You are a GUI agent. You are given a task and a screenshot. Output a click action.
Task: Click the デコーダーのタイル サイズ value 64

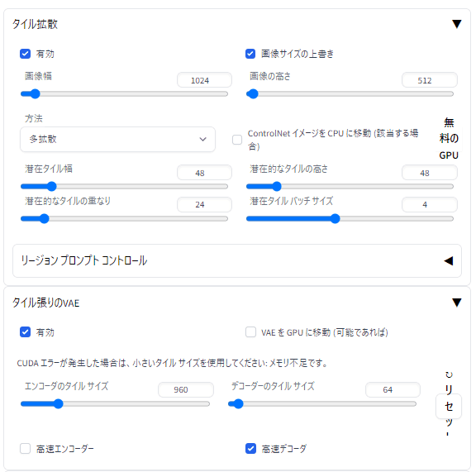[x=393, y=389]
